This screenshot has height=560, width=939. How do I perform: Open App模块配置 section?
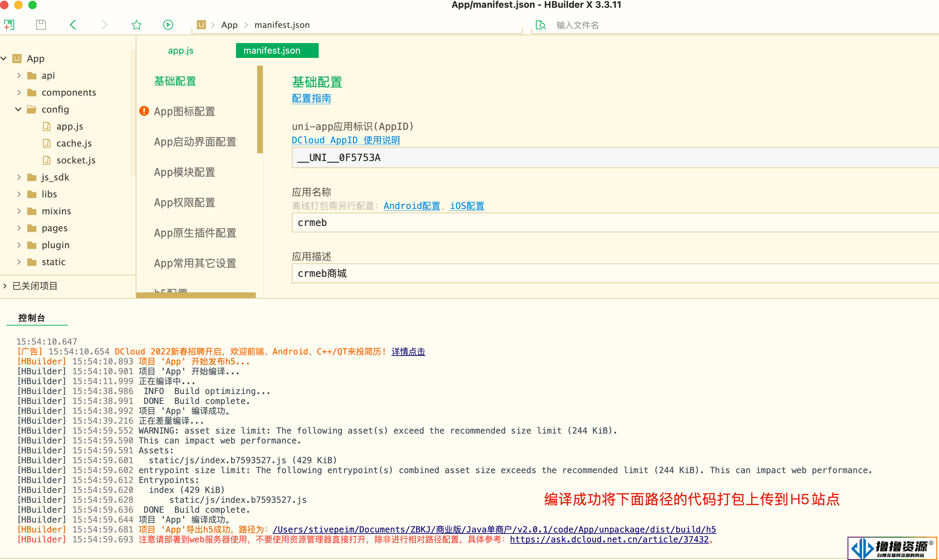click(185, 172)
